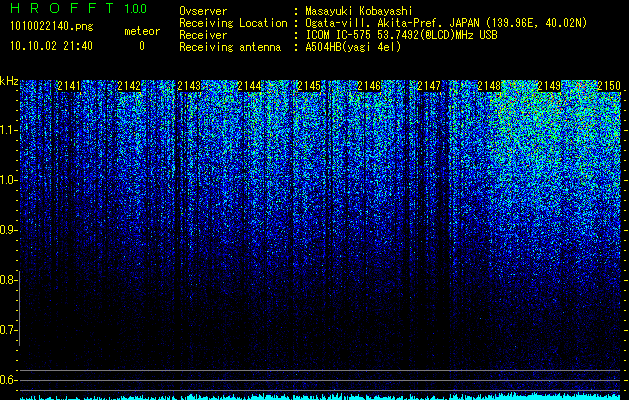
Task: Click the A504HB(yagi 4el) antenna text
Action: [x=353, y=47]
